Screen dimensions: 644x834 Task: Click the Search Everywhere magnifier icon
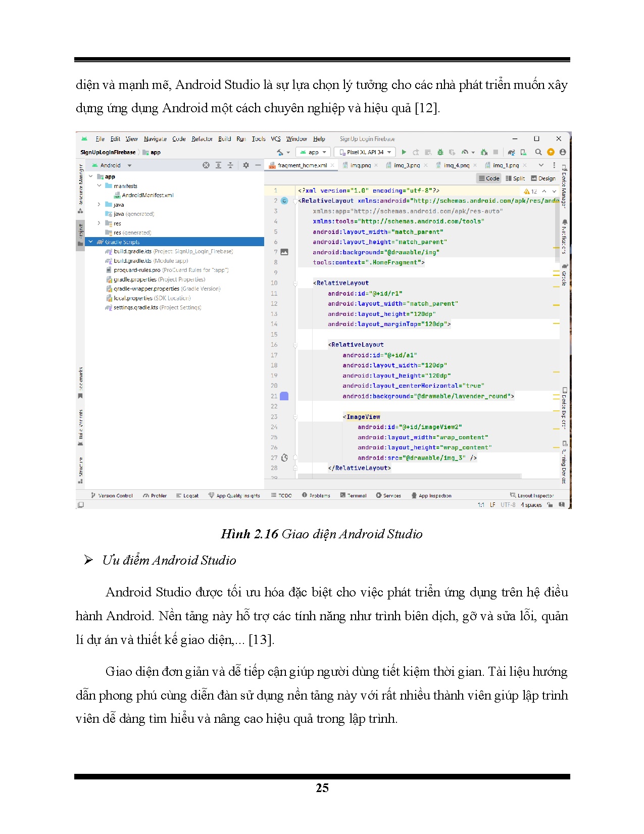(538, 152)
